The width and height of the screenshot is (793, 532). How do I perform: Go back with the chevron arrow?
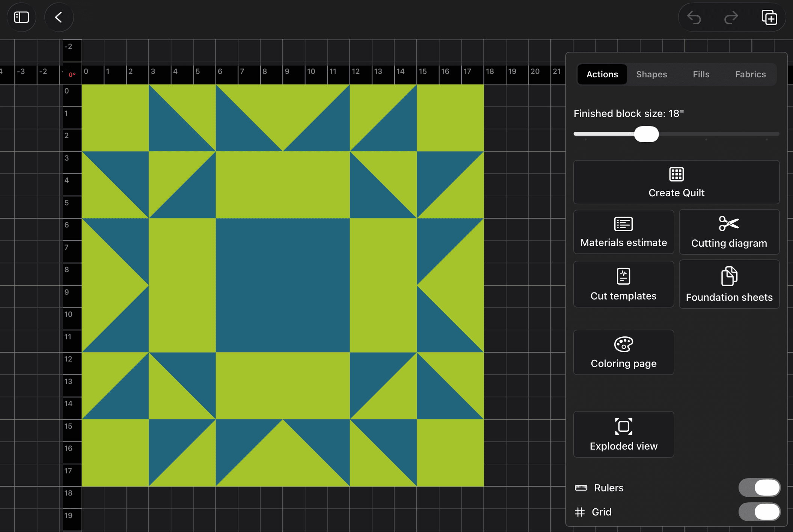(59, 17)
